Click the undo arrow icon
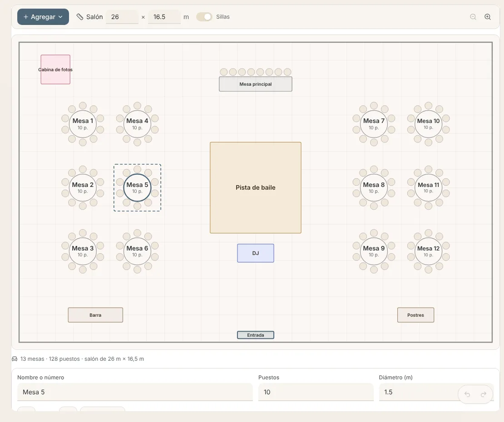This screenshot has width=504, height=422. click(x=467, y=394)
